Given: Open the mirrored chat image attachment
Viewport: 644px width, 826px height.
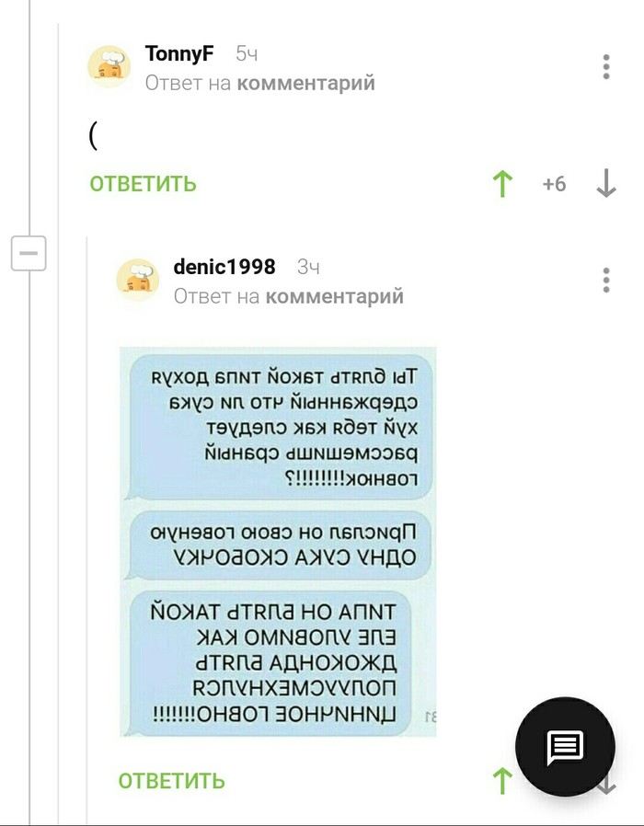Looking at the screenshot, I should point(278,541).
